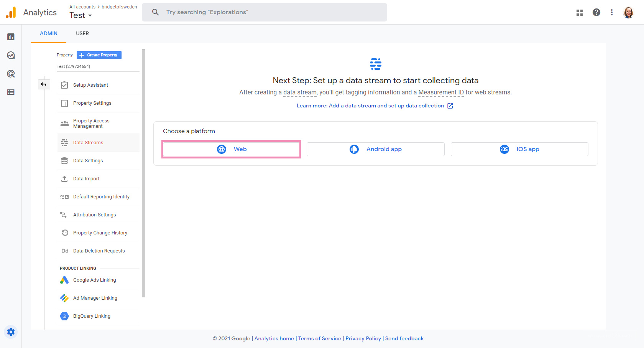Click the BigQuery logo icon
This screenshot has height=348, width=644.
[64, 316]
